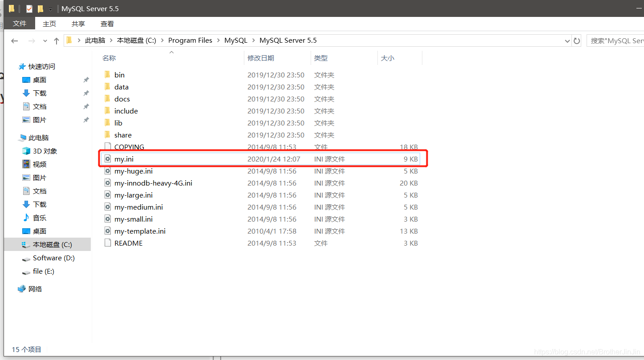Screen dimensions: 644x360
Task: Sort by the 名称 column header
Action: 109,58
